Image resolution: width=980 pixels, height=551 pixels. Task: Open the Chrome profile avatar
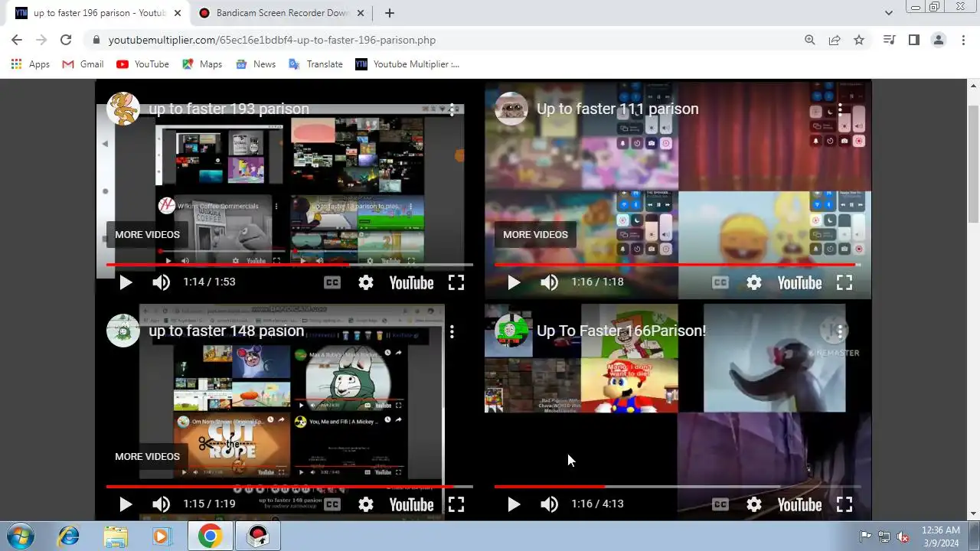pos(938,40)
